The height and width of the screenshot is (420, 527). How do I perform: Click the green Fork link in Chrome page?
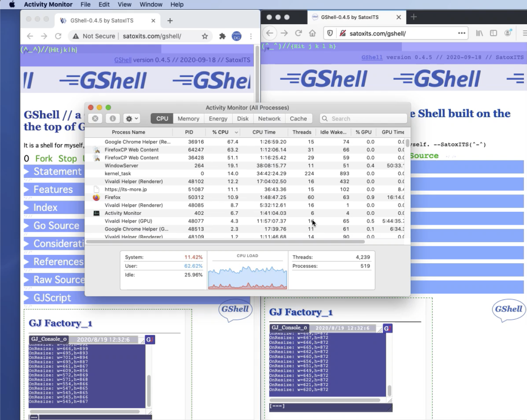[44, 158]
